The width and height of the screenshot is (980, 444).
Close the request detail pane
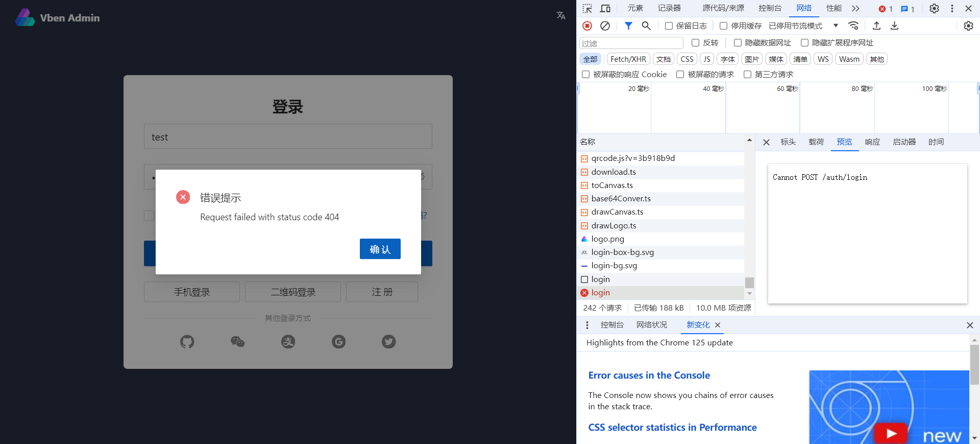click(766, 142)
